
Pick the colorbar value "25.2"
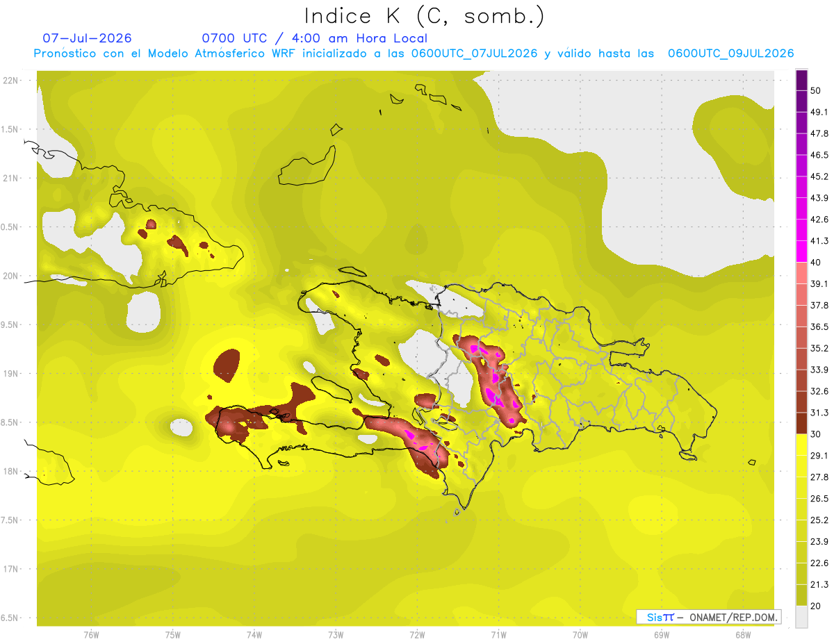819,520
